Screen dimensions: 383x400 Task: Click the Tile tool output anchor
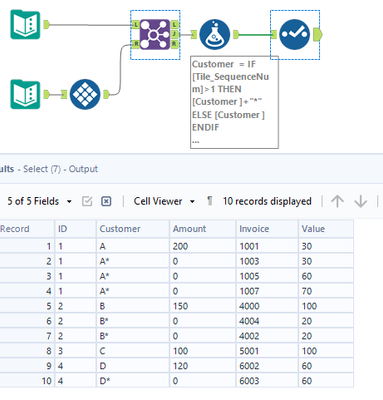[x=106, y=94]
